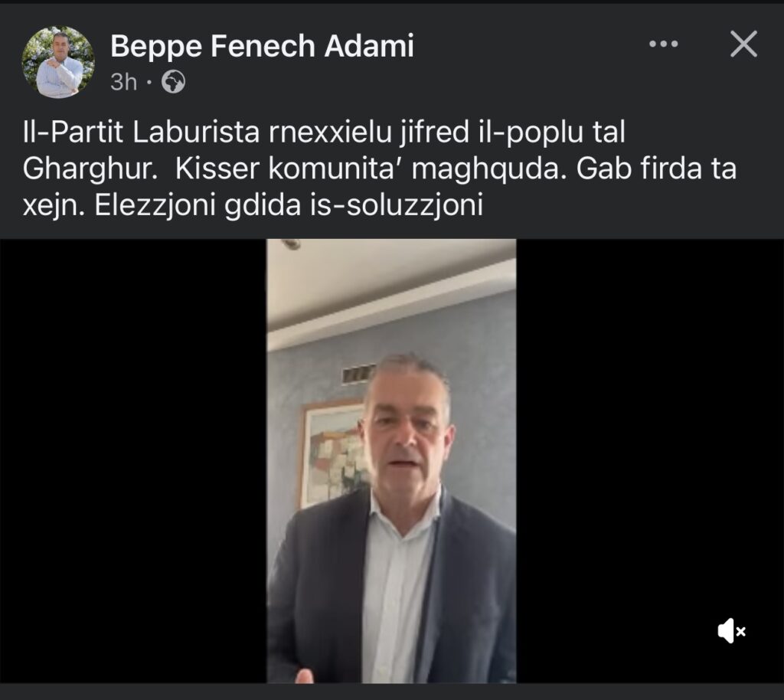
Task: Select the caption line starting Il-Partit Laburista
Action: pos(324,132)
